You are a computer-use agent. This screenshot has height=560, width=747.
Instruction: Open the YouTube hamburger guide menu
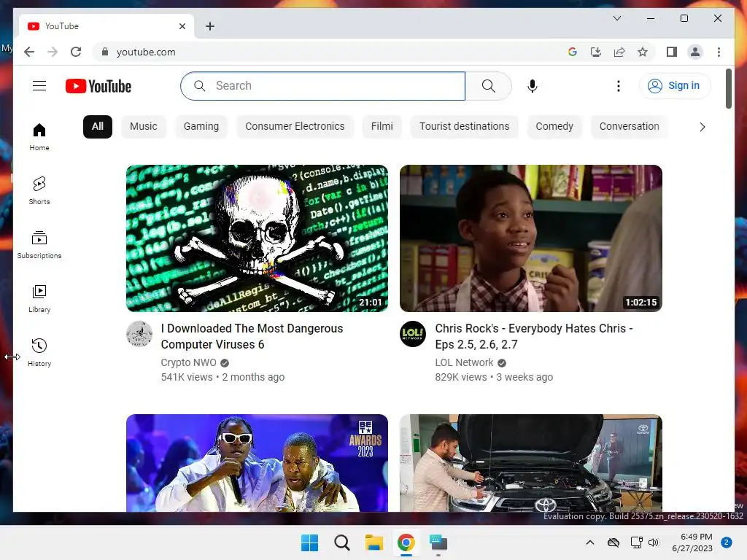39,86
